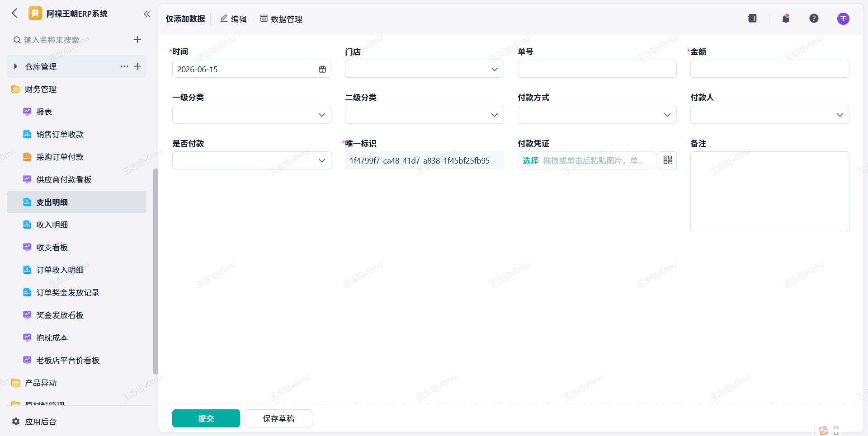Click the help question mark icon

[814, 19]
